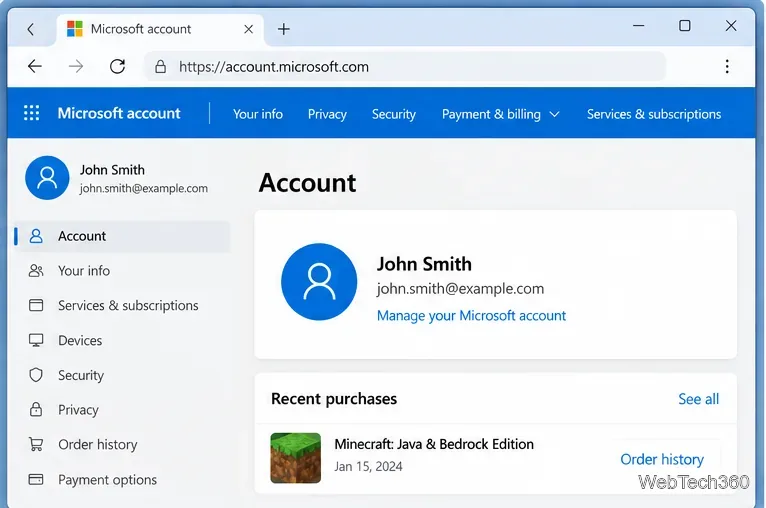Click the tab search chevron at top left
Image resolution: width=766 pixels, height=508 pixels.
(31, 29)
